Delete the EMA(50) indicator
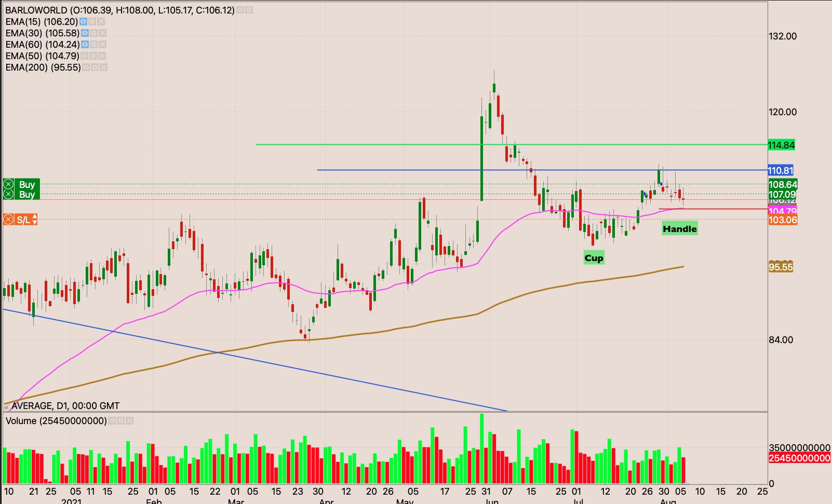Viewport: 832px width, 504px height. [102, 56]
